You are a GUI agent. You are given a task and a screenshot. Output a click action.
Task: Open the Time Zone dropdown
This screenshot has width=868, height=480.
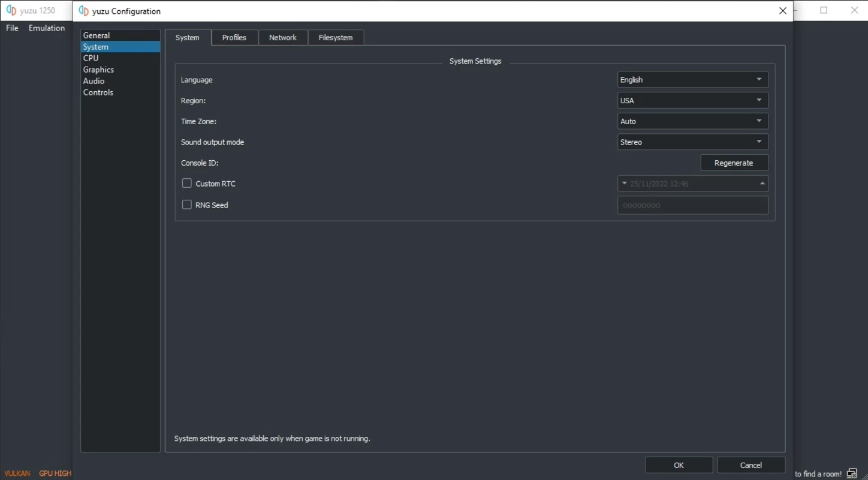tap(693, 121)
